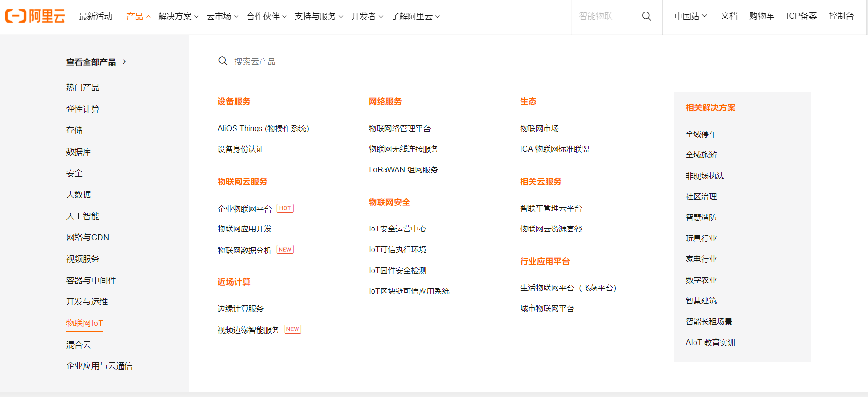Open the 中国站 region selector

(x=691, y=16)
